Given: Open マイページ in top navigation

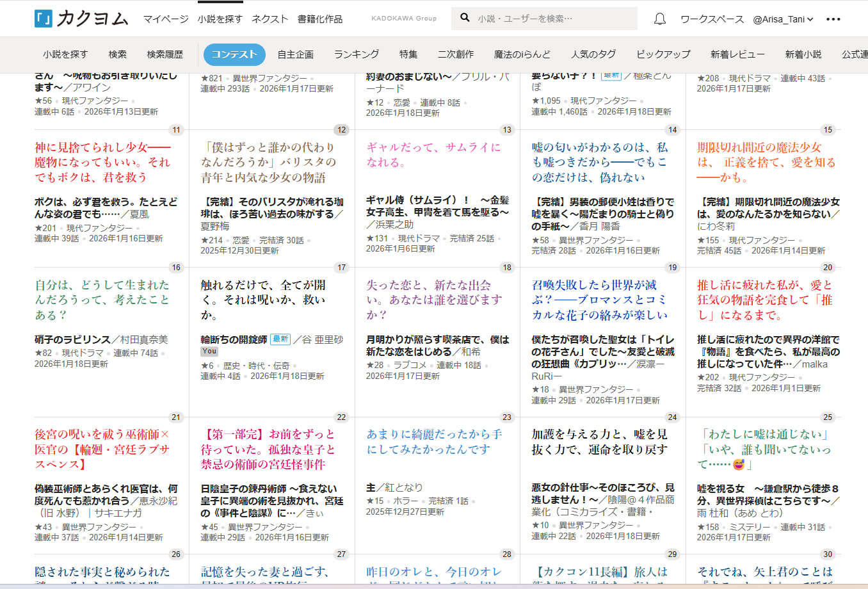Looking at the screenshot, I should pyautogui.click(x=166, y=19).
